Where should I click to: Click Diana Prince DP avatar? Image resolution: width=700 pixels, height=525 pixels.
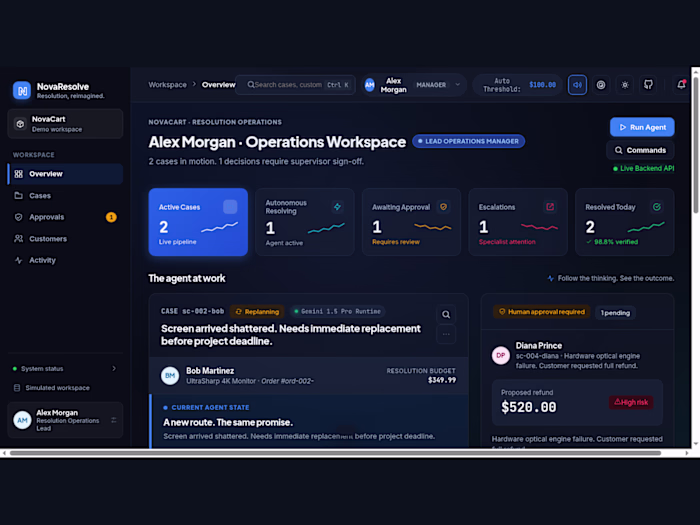click(501, 355)
